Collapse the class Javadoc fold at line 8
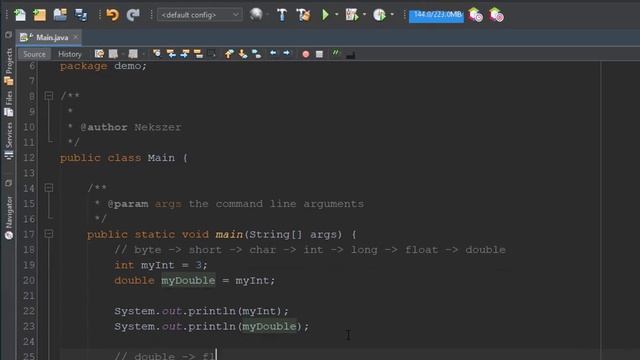The height and width of the screenshot is (360, 640). tap(49, 96)
